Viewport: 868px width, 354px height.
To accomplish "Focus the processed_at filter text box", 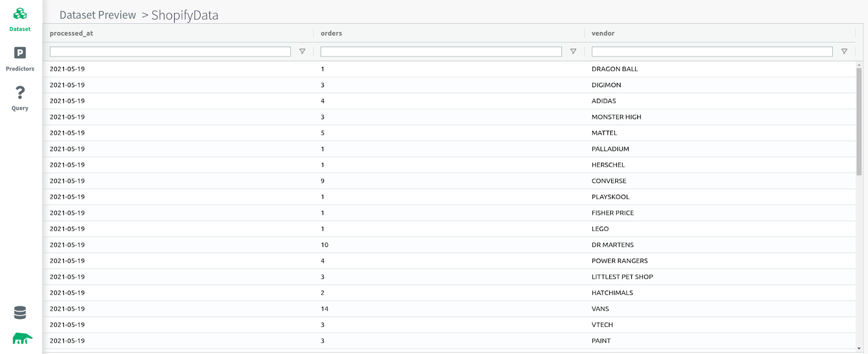I will pos(170,52).
